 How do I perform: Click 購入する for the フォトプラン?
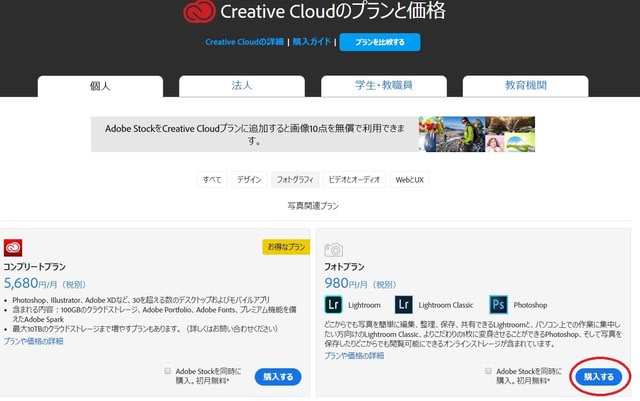(599, 377)
